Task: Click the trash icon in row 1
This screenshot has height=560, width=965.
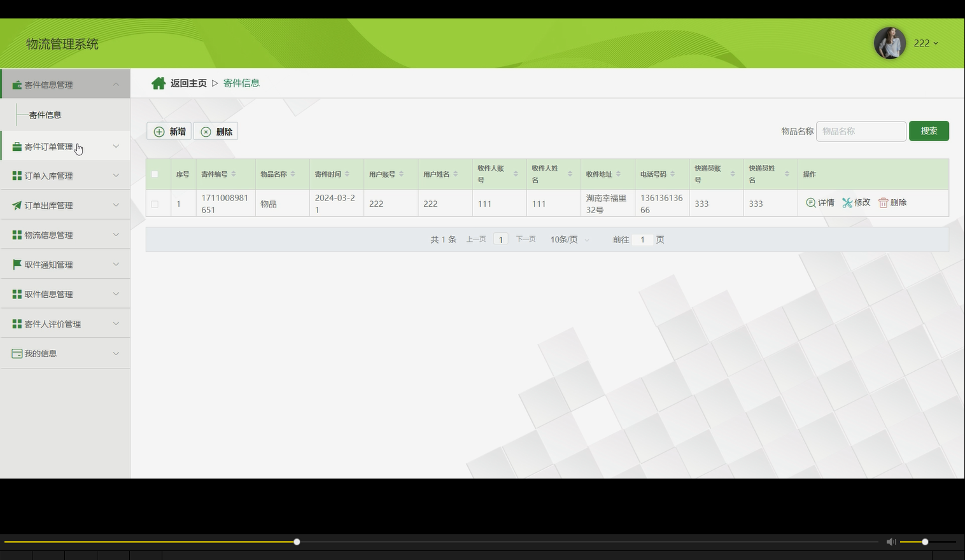Action: (x=883, y=202)
